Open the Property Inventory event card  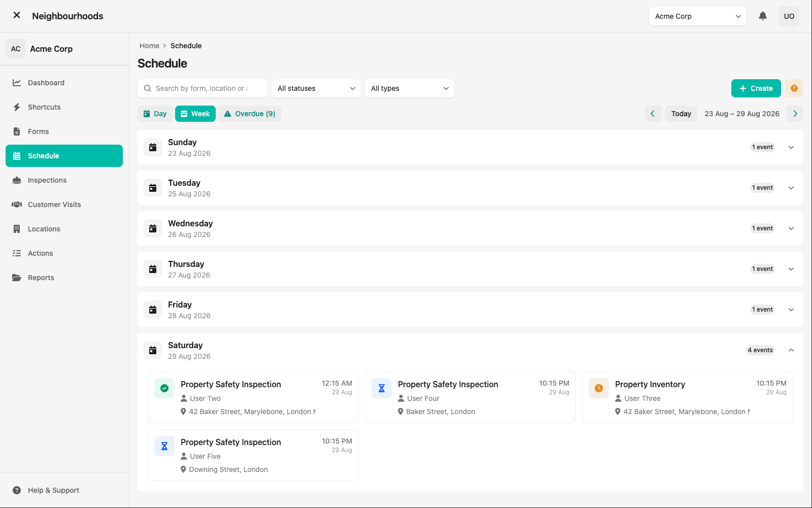[x=688, y=397]
